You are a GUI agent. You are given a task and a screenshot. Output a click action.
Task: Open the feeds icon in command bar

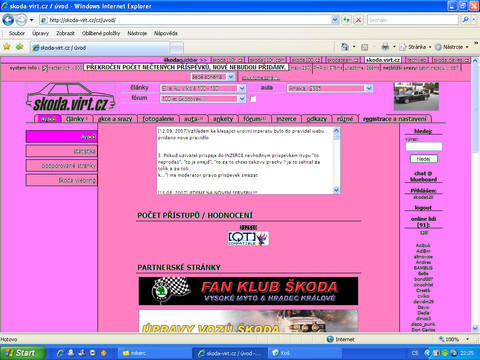365,47
